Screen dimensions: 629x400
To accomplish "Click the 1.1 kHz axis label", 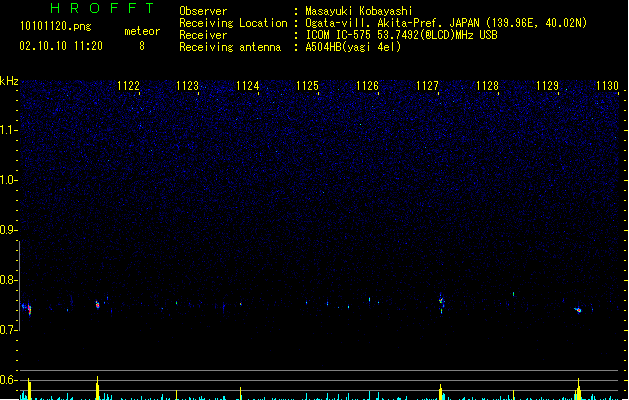I will 8,130.
